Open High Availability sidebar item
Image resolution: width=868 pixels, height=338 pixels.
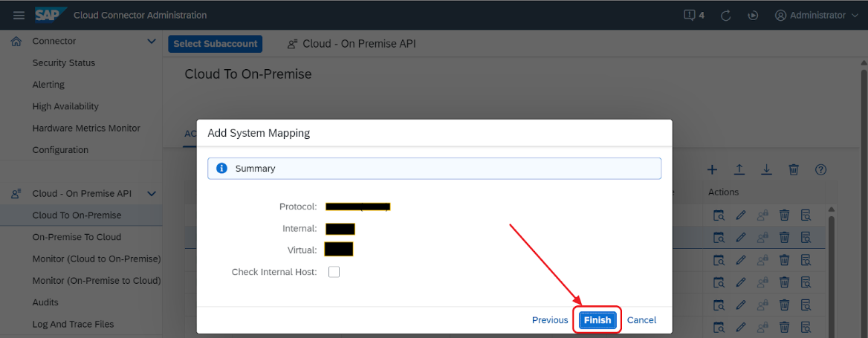tap(65, 106)
